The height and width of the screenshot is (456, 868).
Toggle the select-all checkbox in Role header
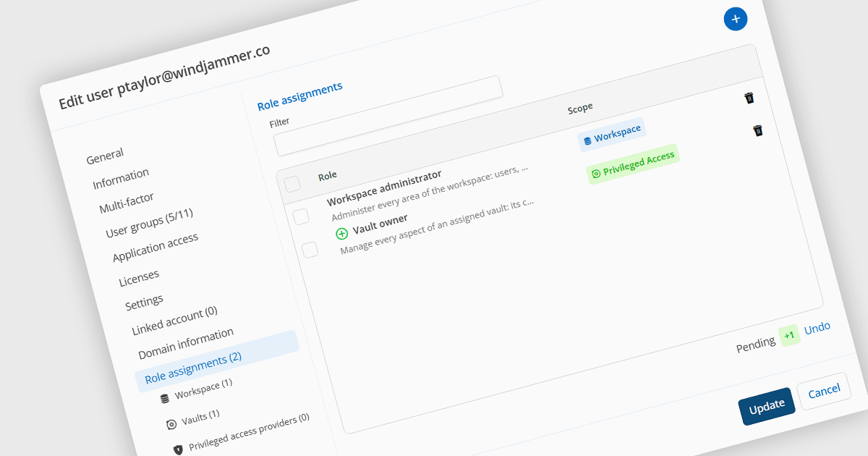tap(292, 184)
